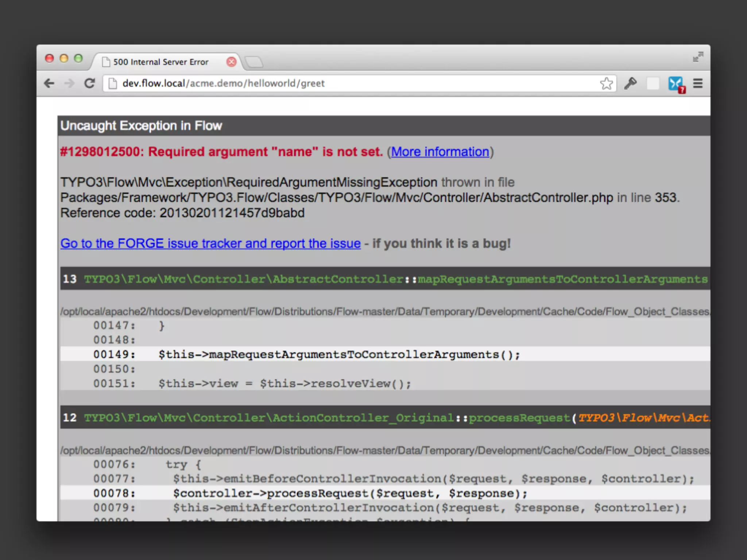747x560 pixels.
Task: Click the green zoom window button
Action: [x=78, y=58]
